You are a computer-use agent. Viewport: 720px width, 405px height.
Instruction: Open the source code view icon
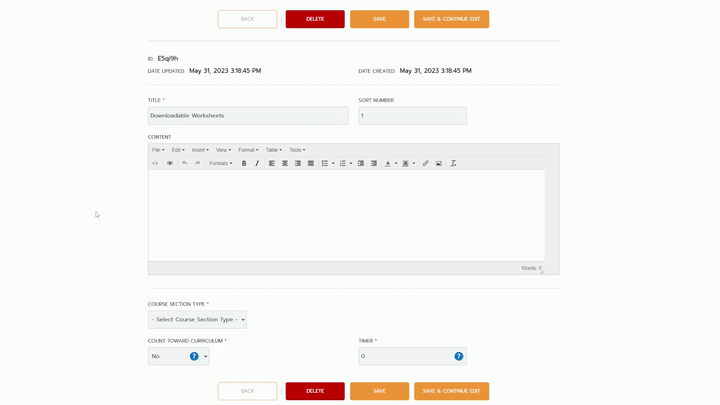point(155,163)
